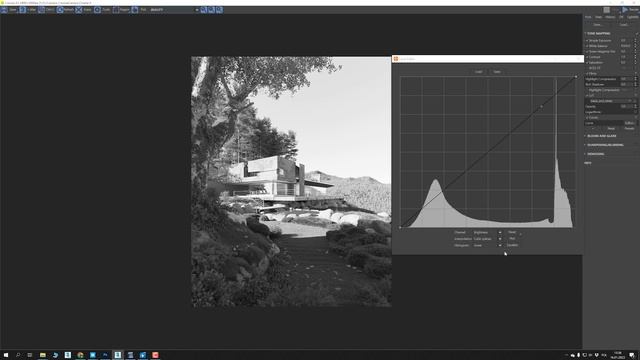Image resolution: width=640 pixels, height=360 pixels.
Task: Click the Flat button in Curve Editor
Action: (x=512, y=239)
